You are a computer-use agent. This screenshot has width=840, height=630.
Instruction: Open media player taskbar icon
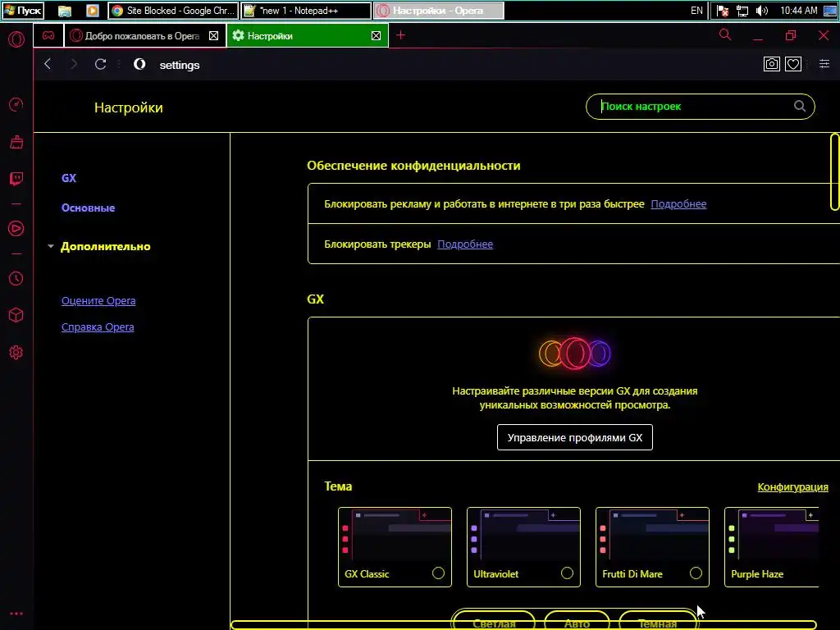[x=93, y=11]
